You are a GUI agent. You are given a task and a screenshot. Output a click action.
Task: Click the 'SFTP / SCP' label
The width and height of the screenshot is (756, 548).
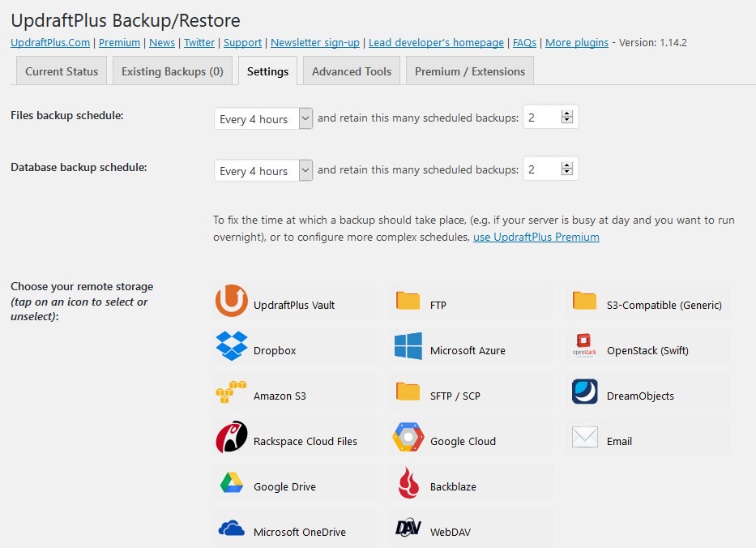455,396
